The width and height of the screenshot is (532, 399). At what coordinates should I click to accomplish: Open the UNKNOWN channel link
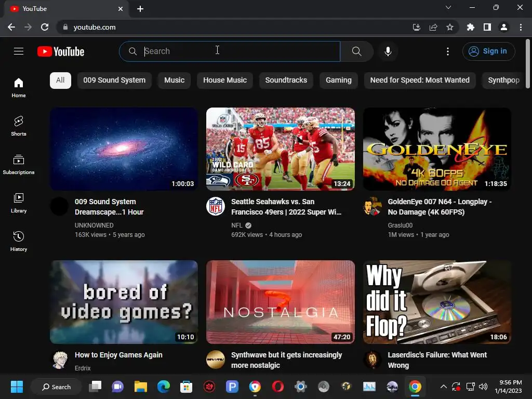click(94, 225)
